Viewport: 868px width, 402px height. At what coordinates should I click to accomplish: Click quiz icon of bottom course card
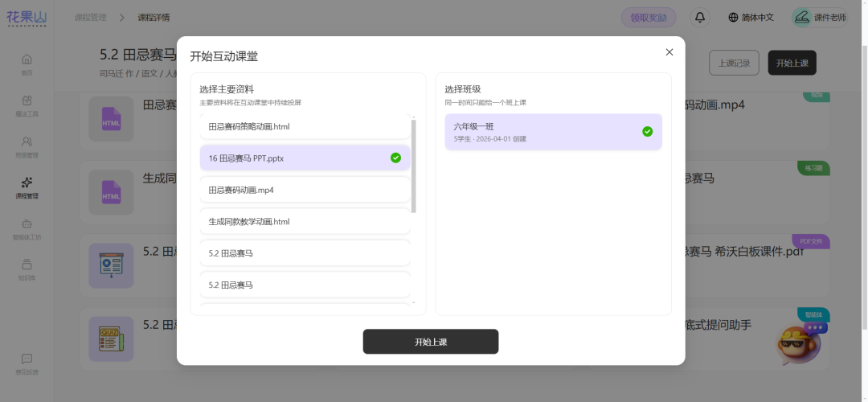111,338
